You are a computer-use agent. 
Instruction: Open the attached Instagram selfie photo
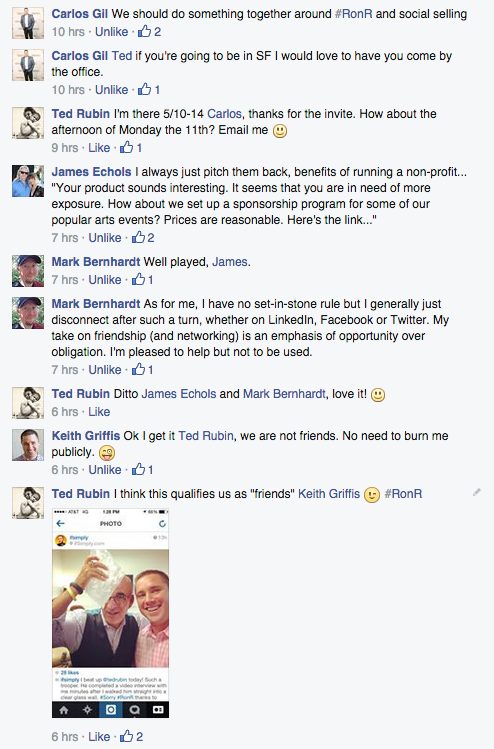[x=110, y=613]
